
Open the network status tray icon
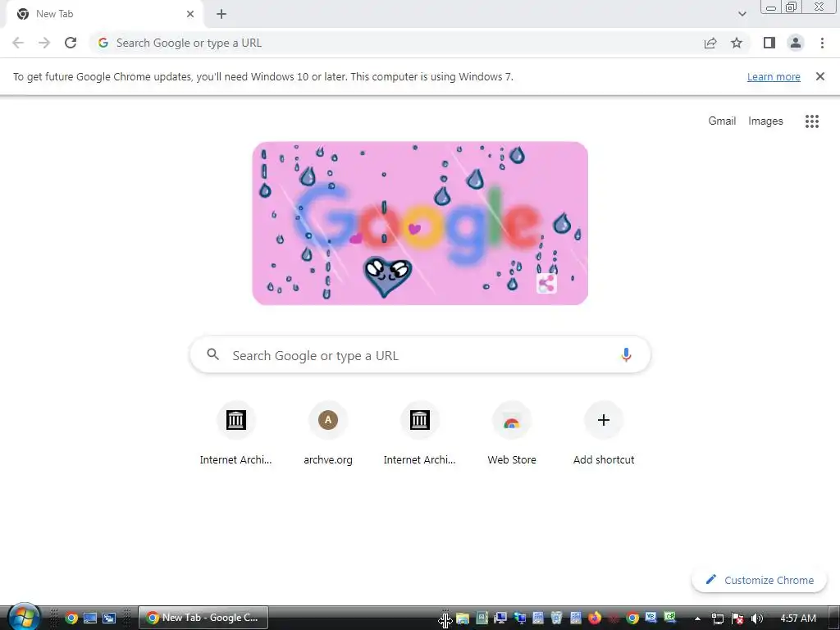coord(717,619)
